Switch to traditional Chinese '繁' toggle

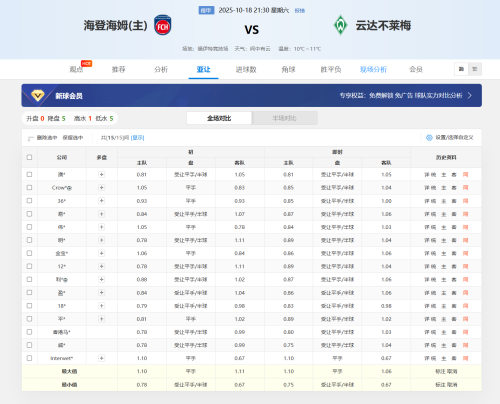coord(475,69)
